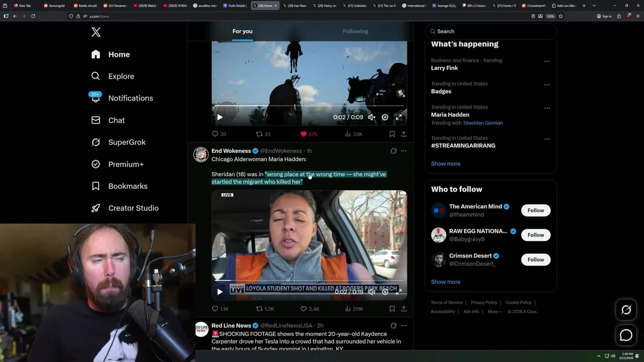Screen dimensions: 644x362
Task: Follow The American Mind
Action: (x=536, y=210)
